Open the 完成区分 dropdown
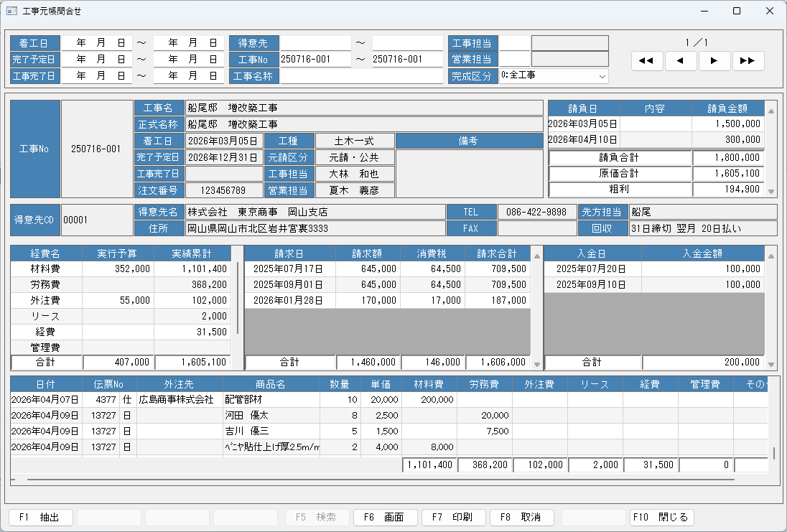 pos(554,75)
